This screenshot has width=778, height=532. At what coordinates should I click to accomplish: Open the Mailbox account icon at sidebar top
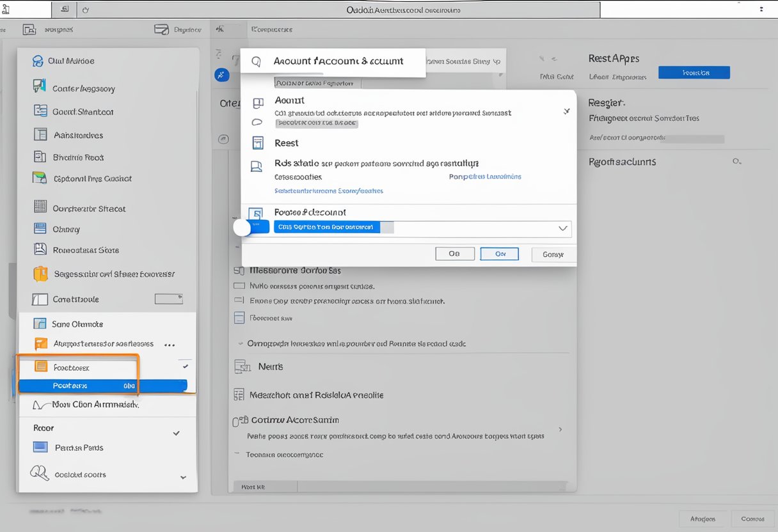click(x=36, y=61)
